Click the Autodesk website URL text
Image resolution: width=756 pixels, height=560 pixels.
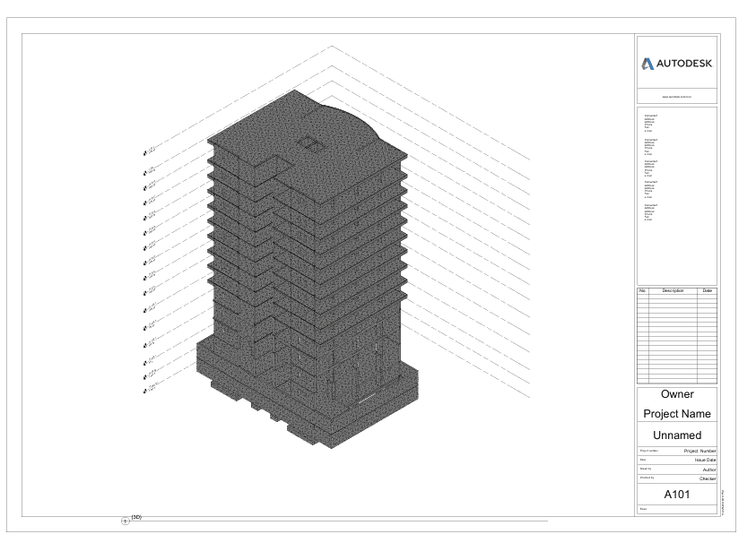[677, 96]
